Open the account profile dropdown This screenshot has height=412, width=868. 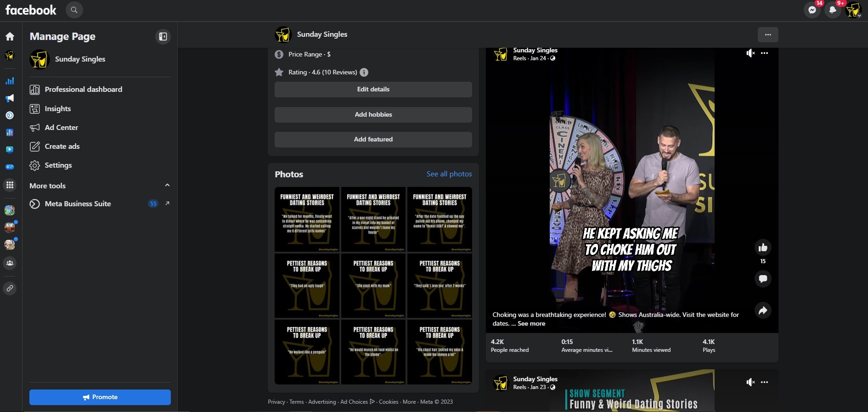click(x=853, y=10)
